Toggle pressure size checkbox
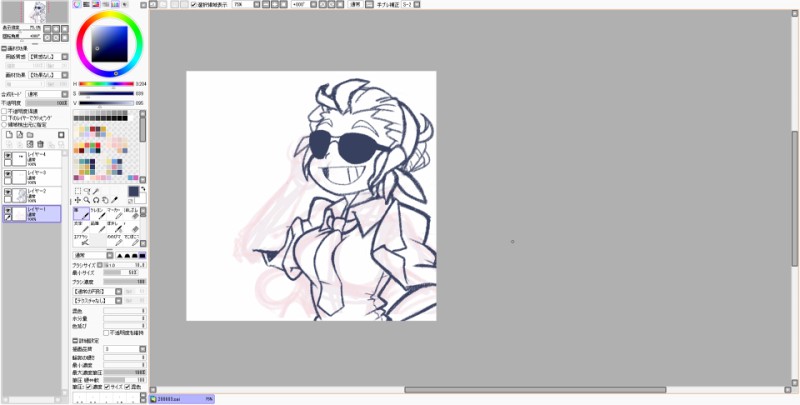This screenshot has width=800, height=405. coord(107,387)
